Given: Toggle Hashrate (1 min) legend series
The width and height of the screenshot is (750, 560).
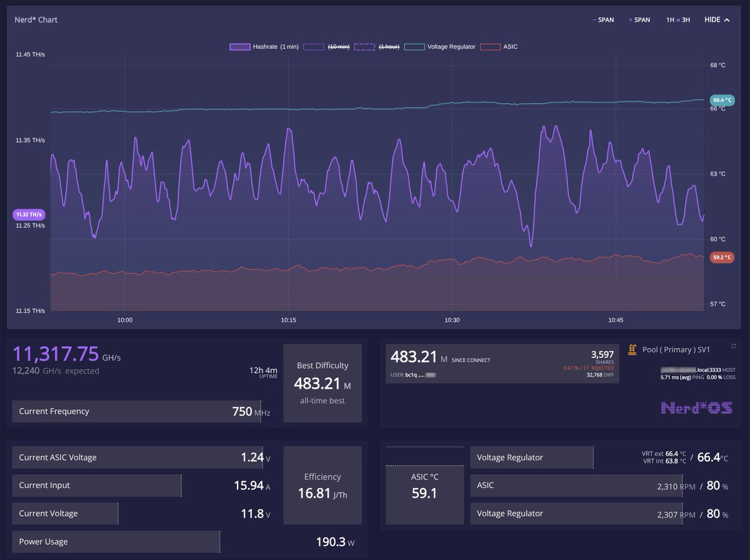Looking at the screenshot, I should [264, 47].
